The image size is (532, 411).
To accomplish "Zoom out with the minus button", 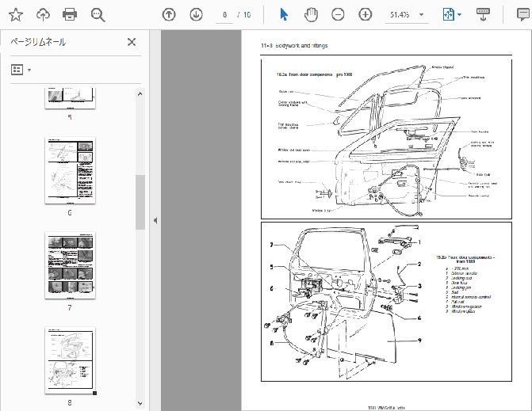I will pos(338,14).
